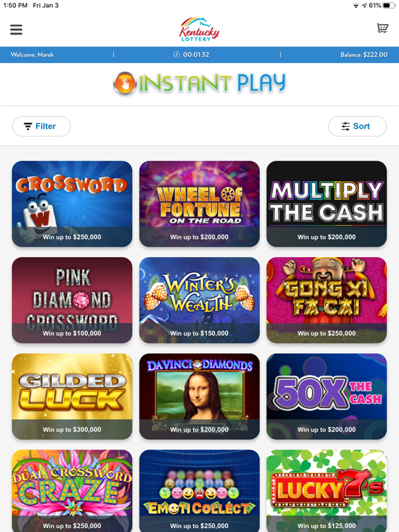Open Wheel of Fortune On the Road
399x532 pixels.
pyautogui.click(x=199, y=204)
